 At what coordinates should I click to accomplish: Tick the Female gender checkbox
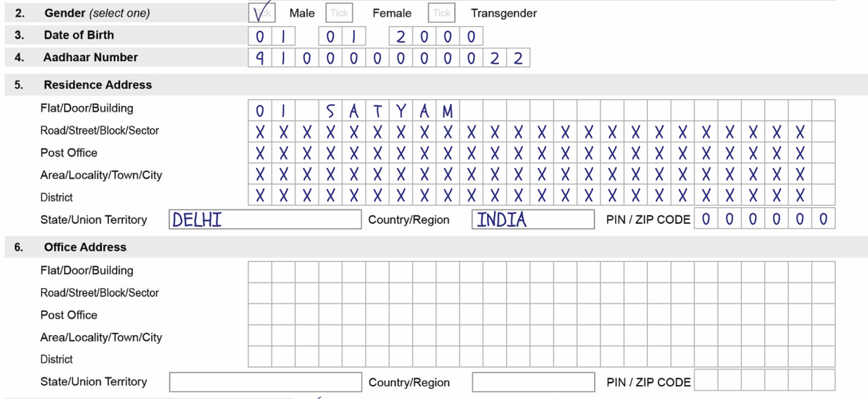[339, 13]
